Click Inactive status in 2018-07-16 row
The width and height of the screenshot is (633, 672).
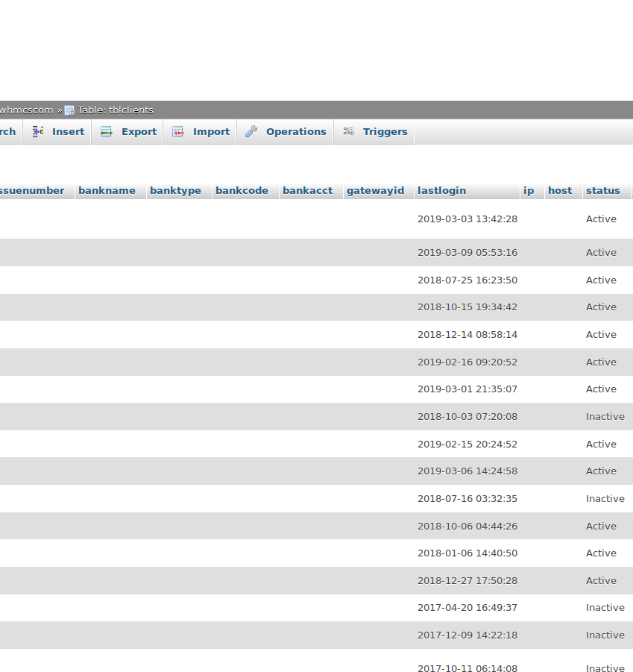click(x=605, y=498)
